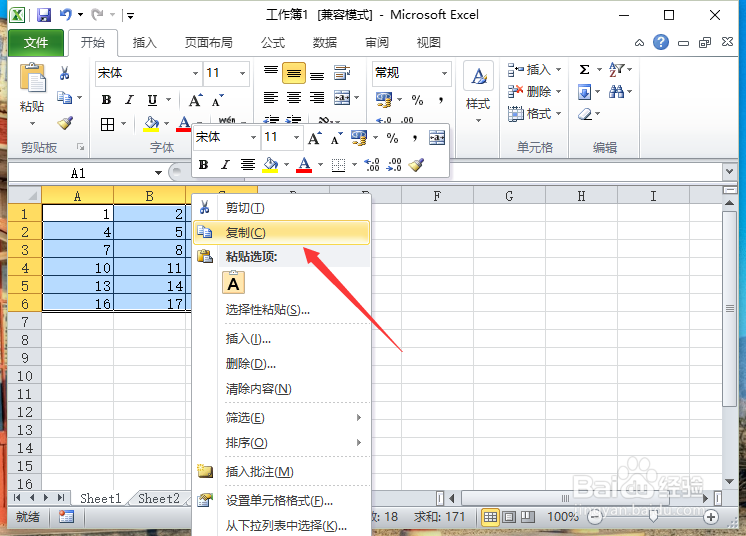Toggle Middle Align in the ribbon

click(294, 73)
